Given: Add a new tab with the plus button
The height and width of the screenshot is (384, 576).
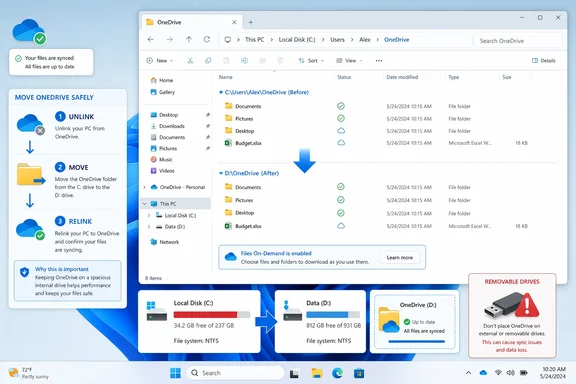Looking at the screenshot, I should [x=251, y=22].
